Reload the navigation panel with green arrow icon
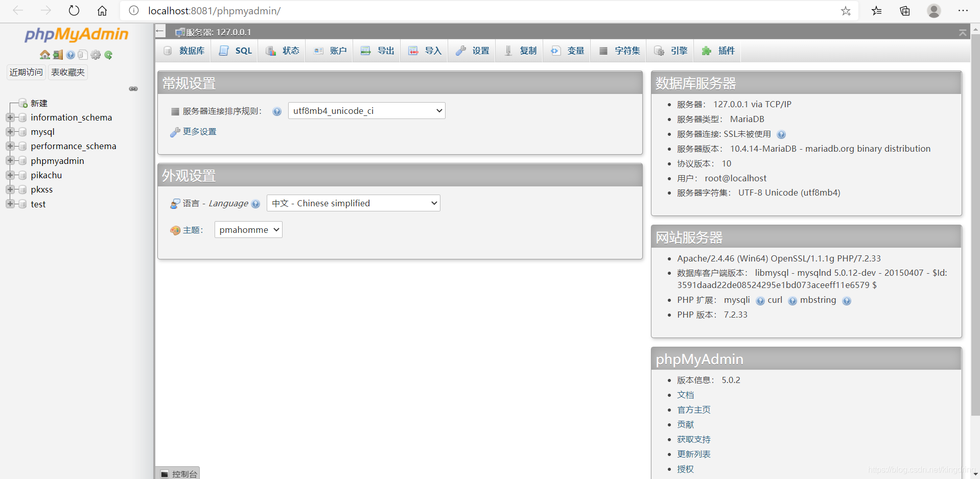 pos(108,55)
